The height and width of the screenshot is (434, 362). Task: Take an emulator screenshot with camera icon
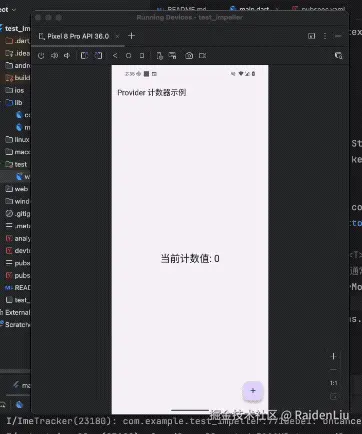pos(189,56)
